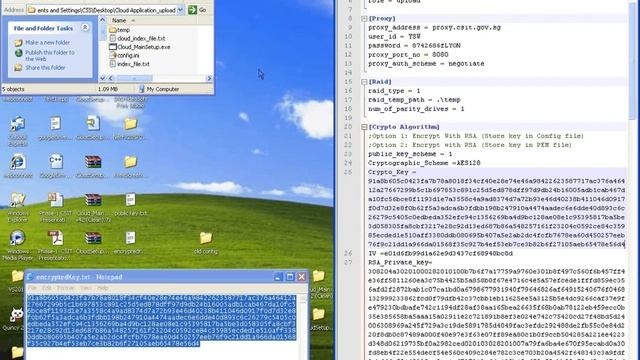640x360 pixels.
Task: Click My Computer in Explorer status bar
Action: tap(158, 89)
